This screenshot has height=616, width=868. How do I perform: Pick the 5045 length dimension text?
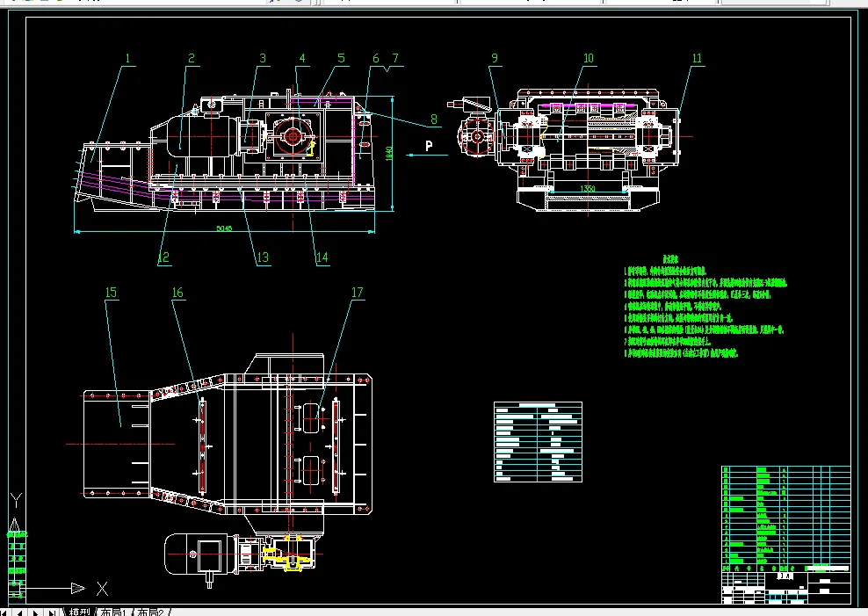coord(224,228)
